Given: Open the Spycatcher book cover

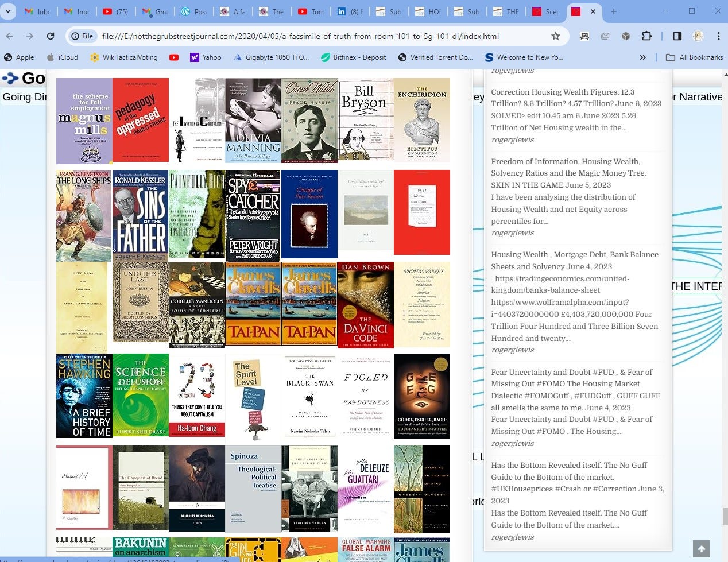Looking at the screenshot, I should click(x=253, y=216).
